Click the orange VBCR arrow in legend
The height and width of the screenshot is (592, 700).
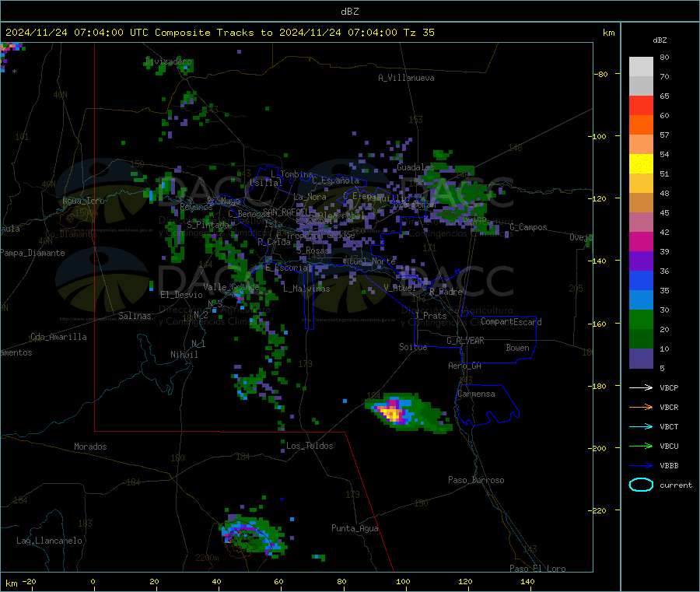tap(641, 407)
